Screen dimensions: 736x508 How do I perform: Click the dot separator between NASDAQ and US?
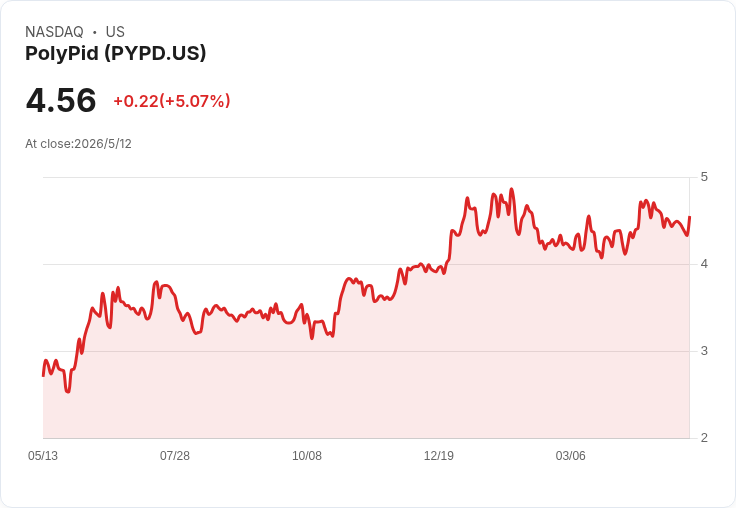95,32
